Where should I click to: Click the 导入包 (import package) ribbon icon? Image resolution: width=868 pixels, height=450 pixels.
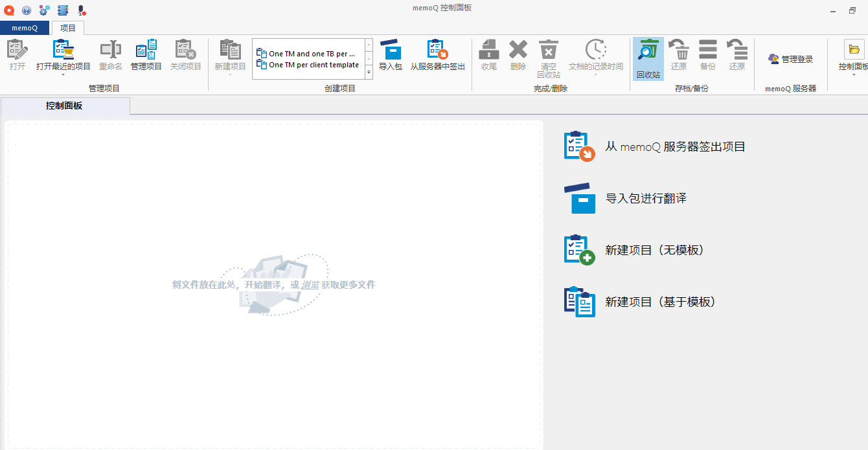coord(390,55)
